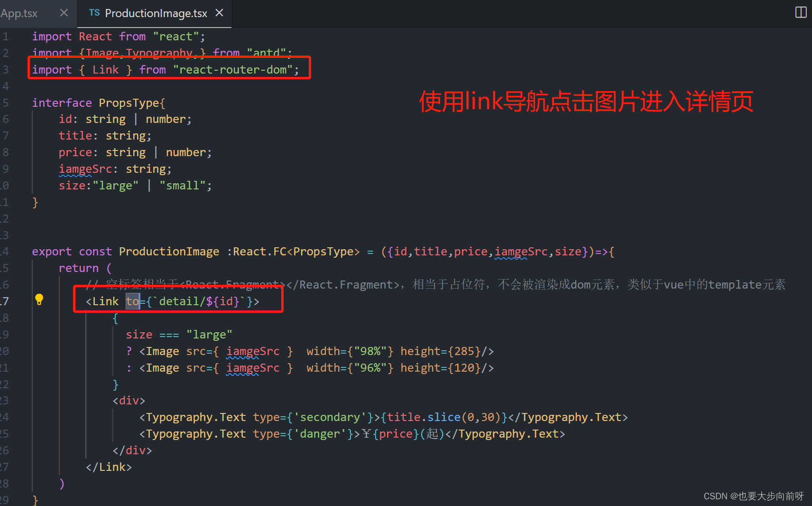
Task: Close the ProductionImage.tsx tab
Action: [219, 13]
